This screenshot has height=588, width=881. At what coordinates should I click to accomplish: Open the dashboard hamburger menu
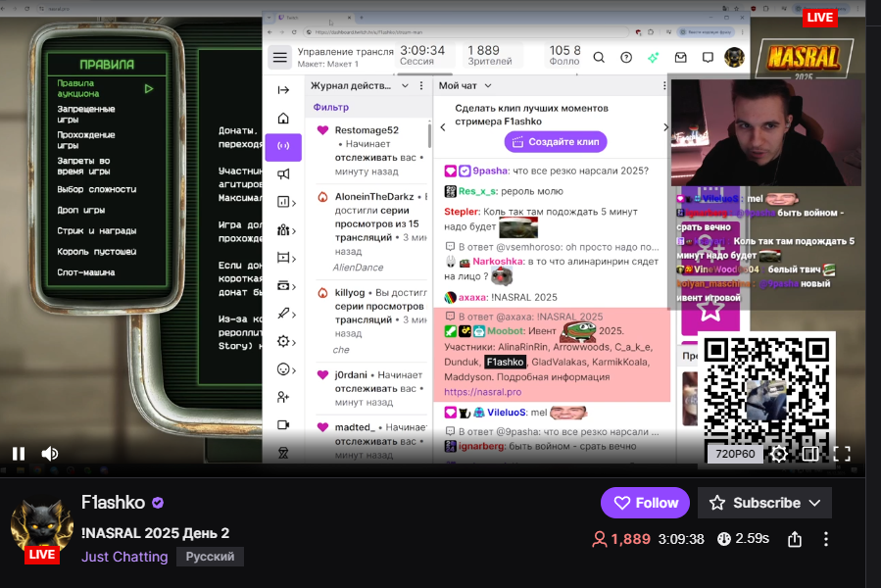pyautogui.click(x=280, y=58)
